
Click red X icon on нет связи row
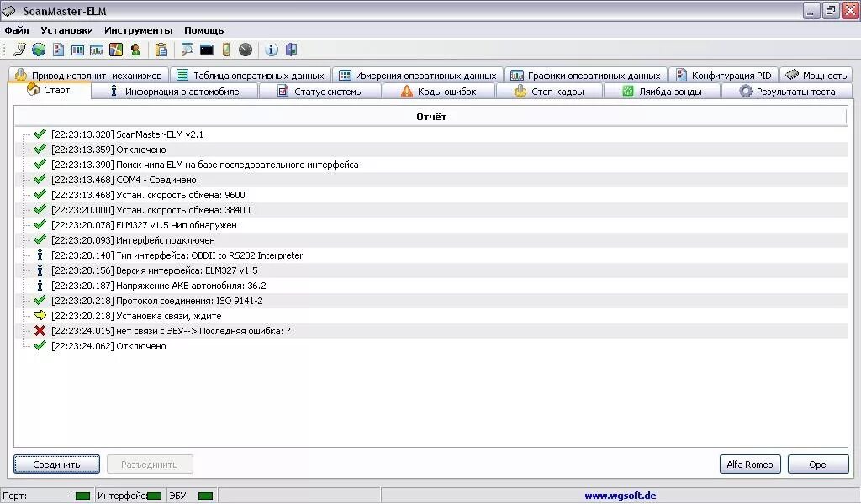(x=40, y=331)
